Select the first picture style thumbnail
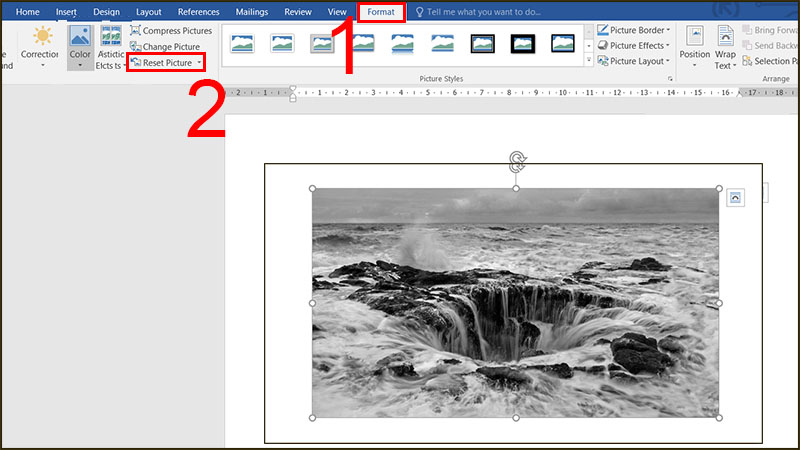 pyautogui.click(x=241, y=43)
